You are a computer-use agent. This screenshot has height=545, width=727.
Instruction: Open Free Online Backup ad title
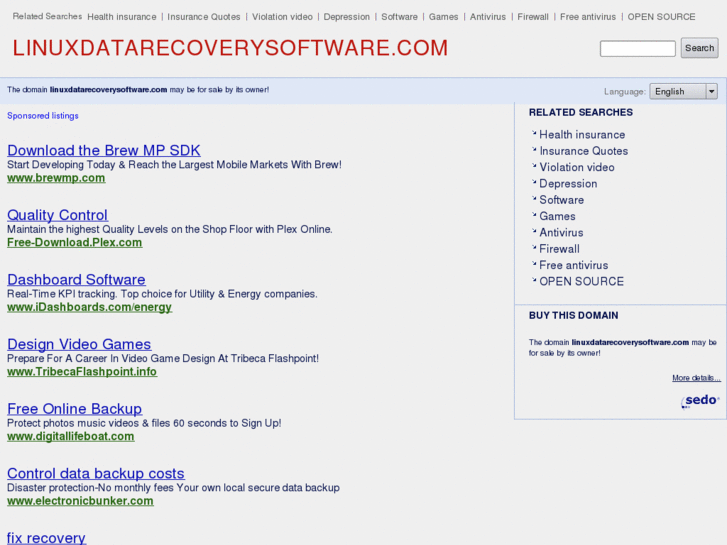(74, 409)
